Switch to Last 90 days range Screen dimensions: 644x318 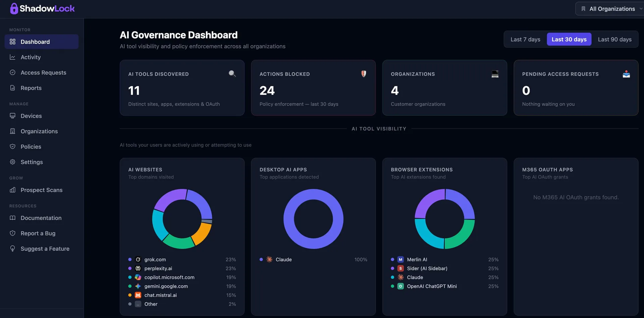pos(614,39)
